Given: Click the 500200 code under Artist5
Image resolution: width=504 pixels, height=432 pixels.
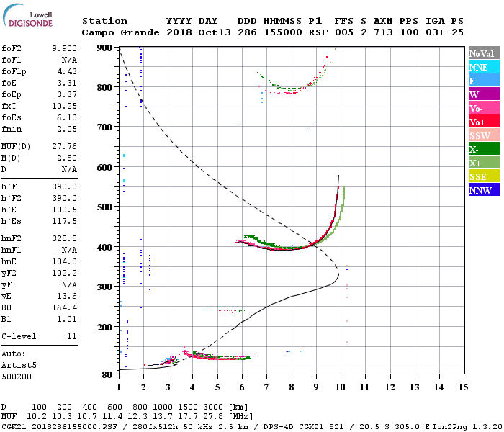Looking at the screenshot, I should click(x=17, y=377).
